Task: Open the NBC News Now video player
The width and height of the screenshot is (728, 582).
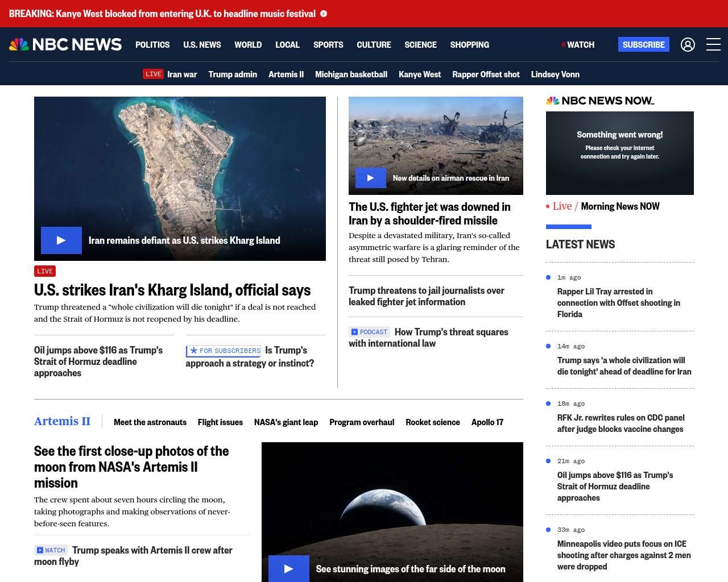Action: point(619,153)
